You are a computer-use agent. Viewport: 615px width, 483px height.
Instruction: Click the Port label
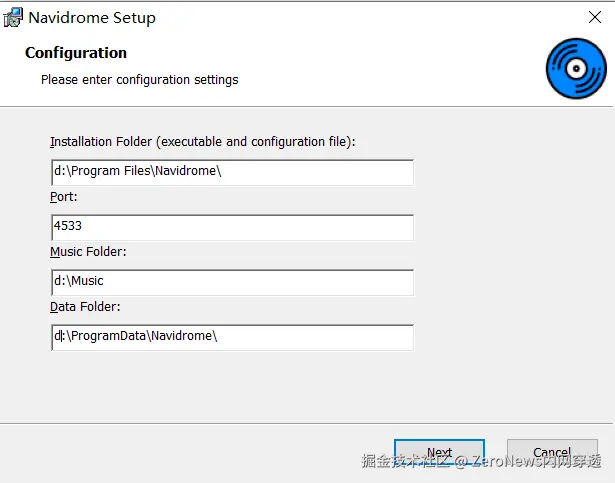64,197
